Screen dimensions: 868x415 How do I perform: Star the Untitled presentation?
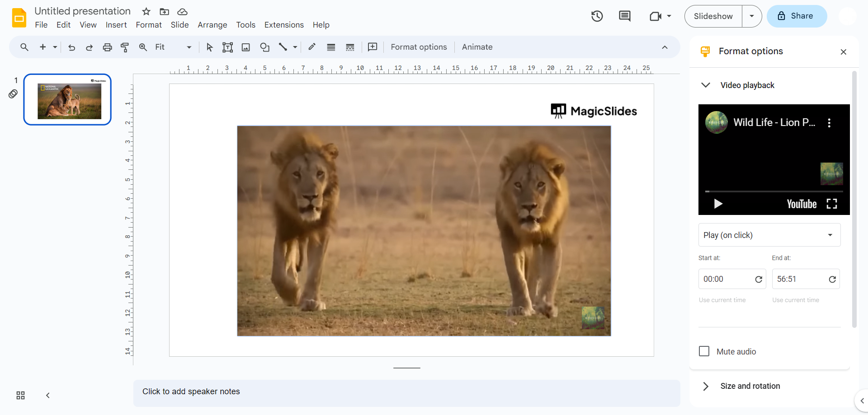146,12
